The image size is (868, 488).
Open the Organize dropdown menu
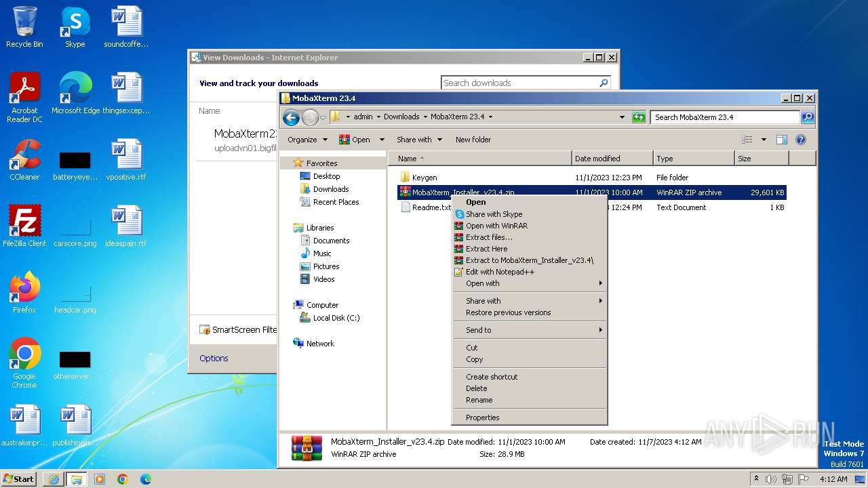(307, 140)
